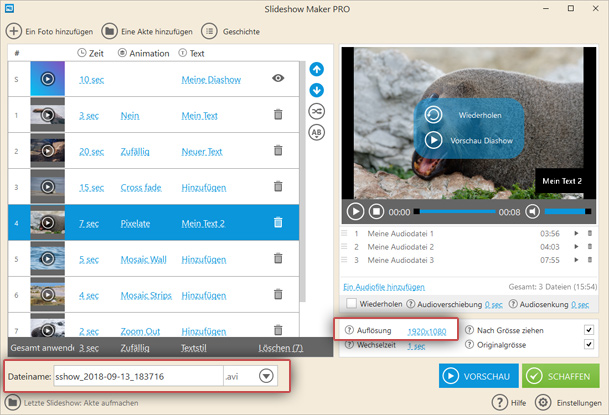Click the VORSCHAU button
This screenshot has width=609, height=415.
478,376
